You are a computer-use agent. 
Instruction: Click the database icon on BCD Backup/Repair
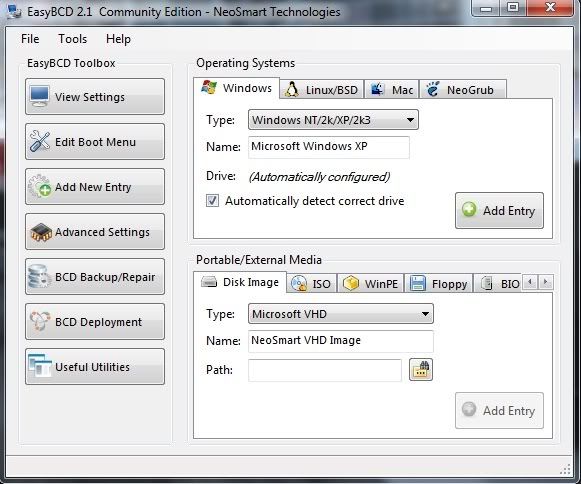pyautogui.click(x=39, y=276)
